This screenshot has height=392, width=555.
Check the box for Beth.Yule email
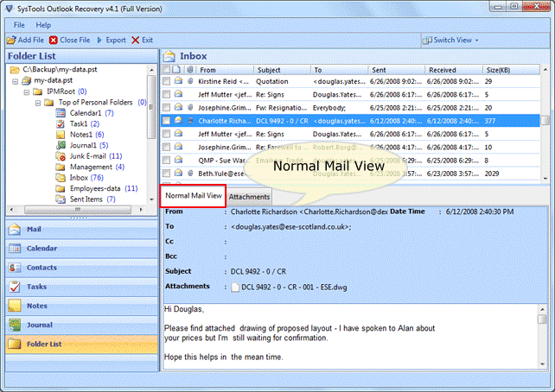pos(166,174)
